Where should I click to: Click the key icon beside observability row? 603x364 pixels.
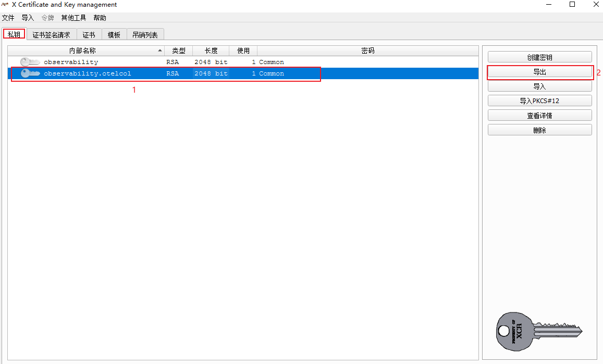tap(30, 62)
